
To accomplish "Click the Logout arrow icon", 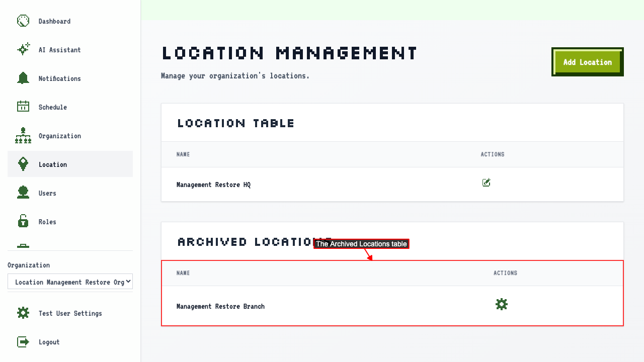I will coord(23,342).
